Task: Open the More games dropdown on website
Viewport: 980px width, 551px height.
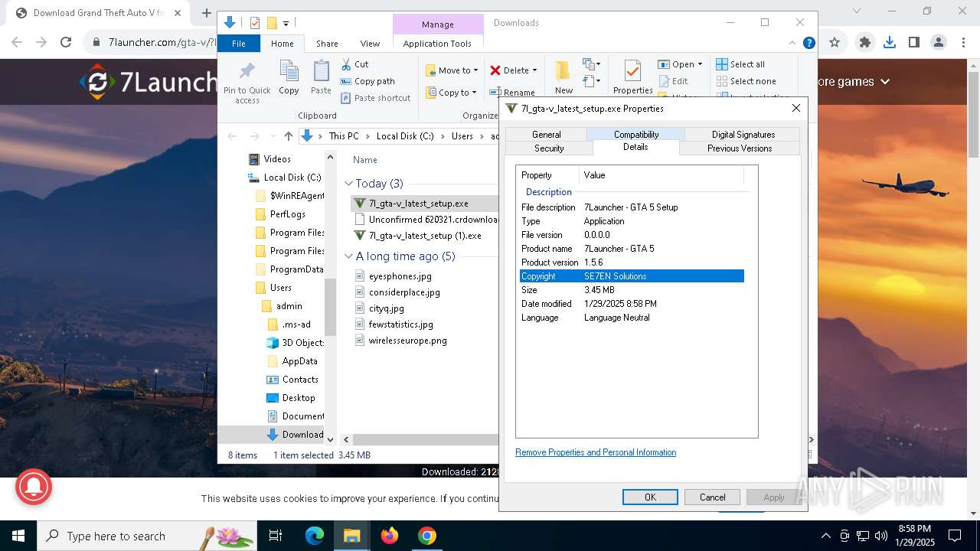Action: coord(854,81)
